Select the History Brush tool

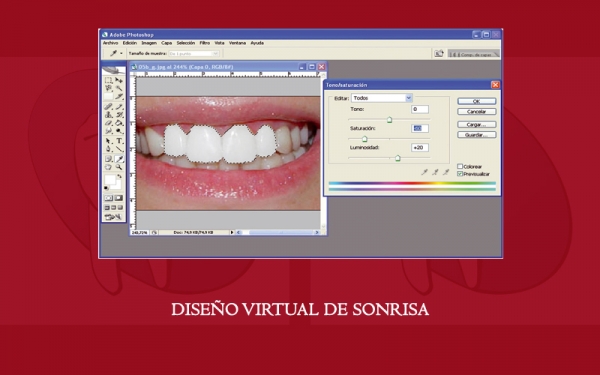pyautogui.click(x=119, y=115)
